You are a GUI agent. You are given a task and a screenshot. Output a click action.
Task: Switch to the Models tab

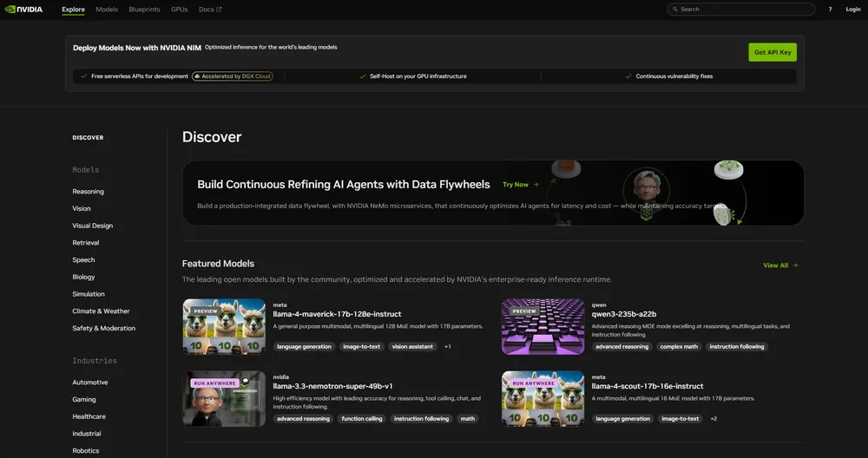point(107,10)
